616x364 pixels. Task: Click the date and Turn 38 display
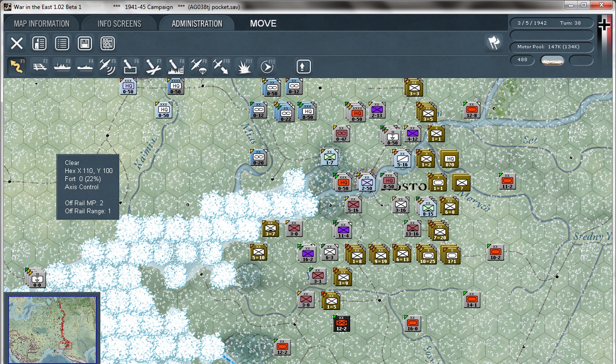[552, 23]
